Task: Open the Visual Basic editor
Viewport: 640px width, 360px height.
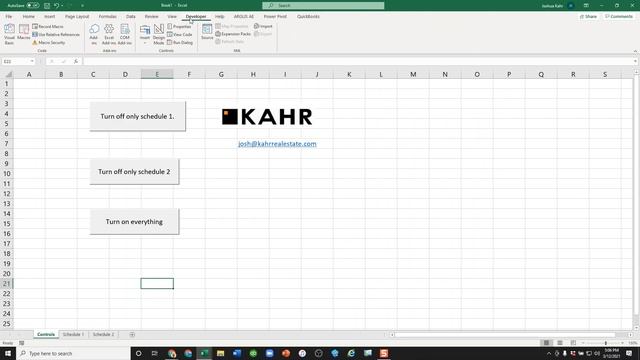Action: tap(9, 34)
